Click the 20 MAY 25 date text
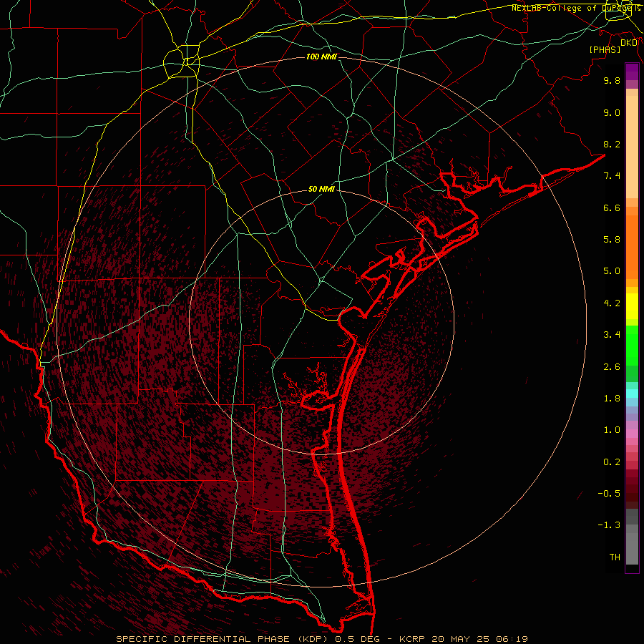Viewport: 644px width, 644px height. coord(462,639)
